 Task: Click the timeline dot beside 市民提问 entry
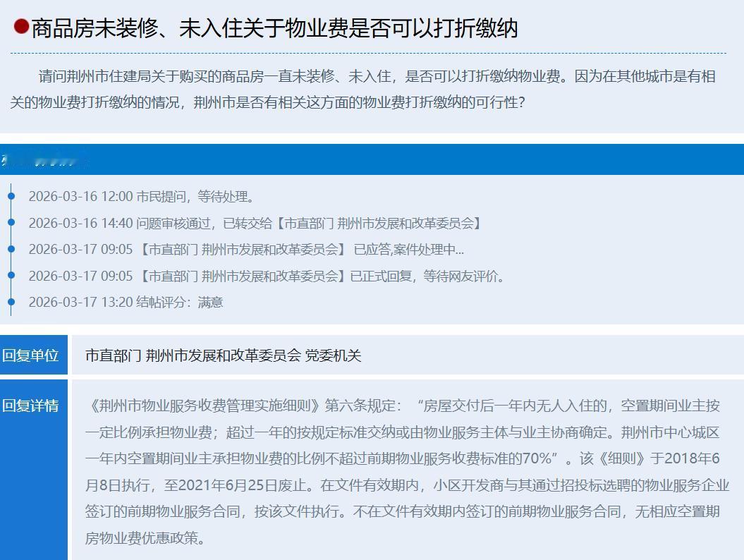(10, 195)
